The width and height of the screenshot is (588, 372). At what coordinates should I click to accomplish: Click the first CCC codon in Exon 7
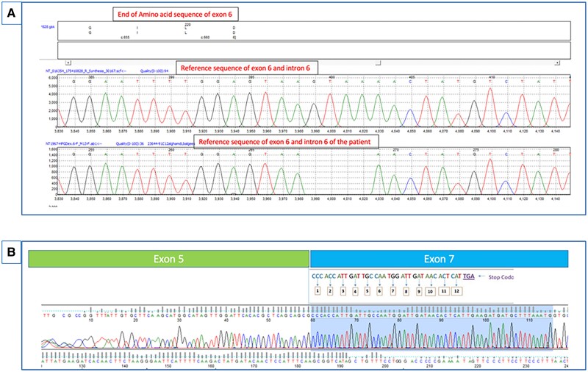point(318,276)
